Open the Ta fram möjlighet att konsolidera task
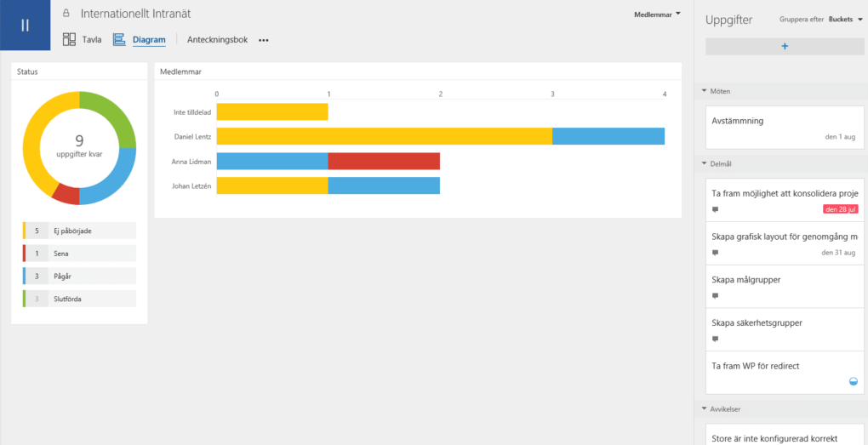The width and height of the screenshot is (868, 445). point(785,200)
